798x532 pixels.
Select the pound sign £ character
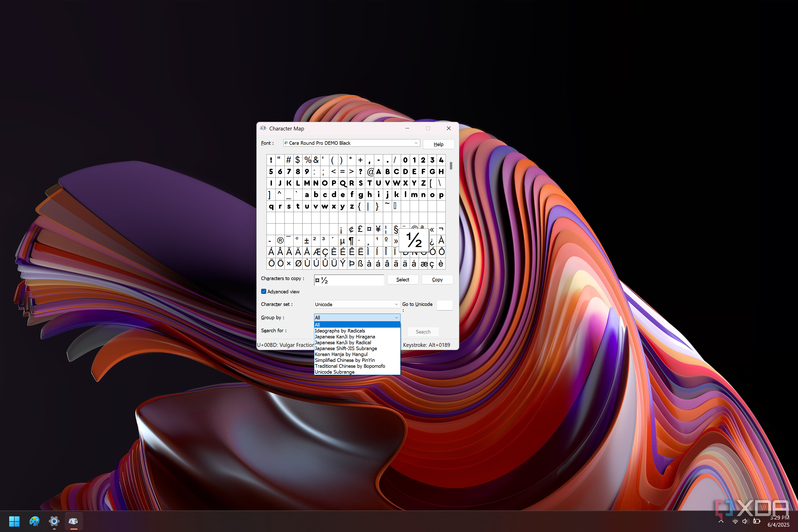(360, 229)
